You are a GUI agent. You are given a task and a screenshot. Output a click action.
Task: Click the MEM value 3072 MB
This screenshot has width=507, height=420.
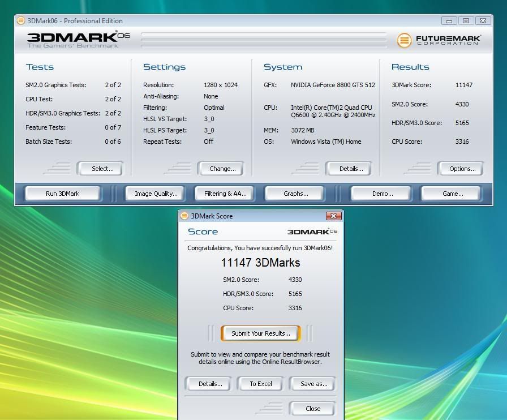pos(303,130)
